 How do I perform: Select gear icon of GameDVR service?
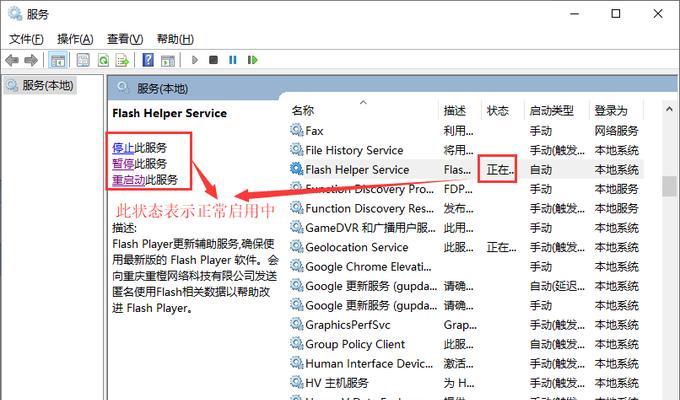click(297, 227)
